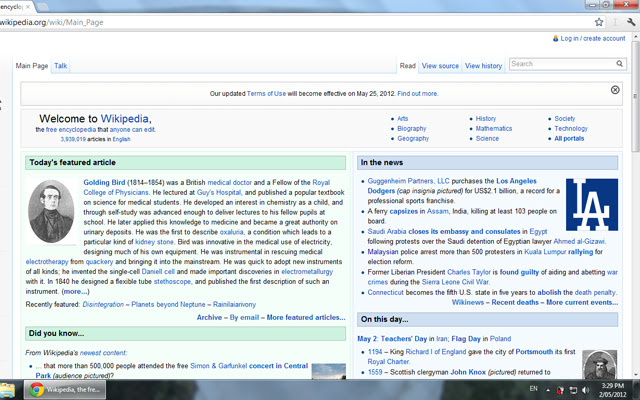Open the May 2 date link
Image resolution: width=640 pixels, height=400 pixels.
pyautogui.click(x=367, y=339)
